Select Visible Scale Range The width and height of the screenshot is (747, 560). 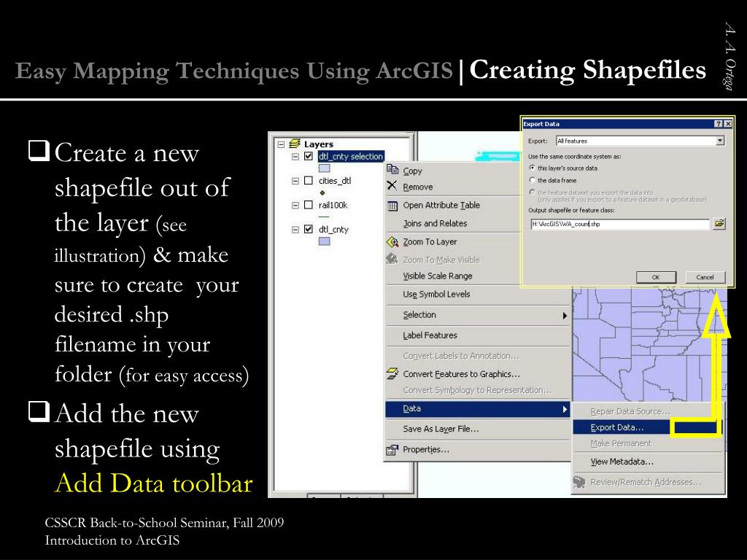click(438, 276)
